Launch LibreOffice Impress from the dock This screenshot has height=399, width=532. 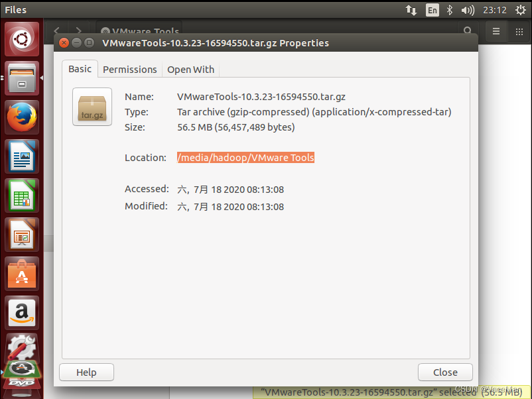[21, 235]
